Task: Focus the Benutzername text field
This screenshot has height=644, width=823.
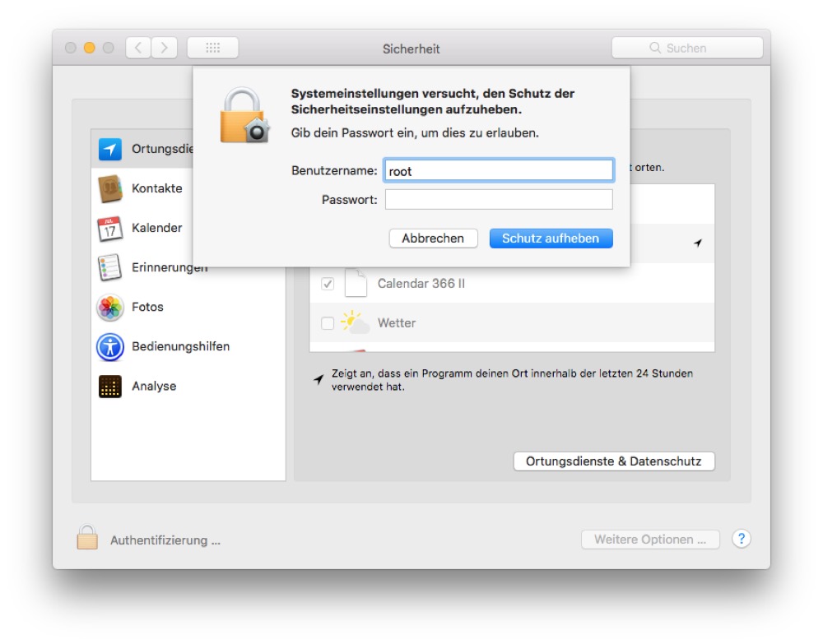Action: 499,171
